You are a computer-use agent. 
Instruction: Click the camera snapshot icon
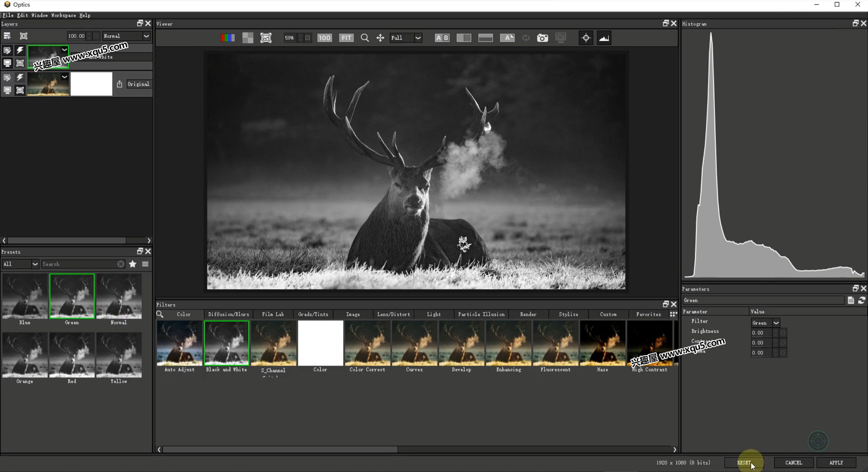[542, 38]
